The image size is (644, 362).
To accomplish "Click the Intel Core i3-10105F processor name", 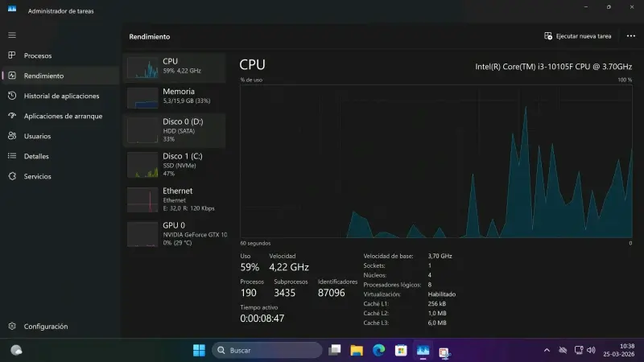I will click(553, 67).
